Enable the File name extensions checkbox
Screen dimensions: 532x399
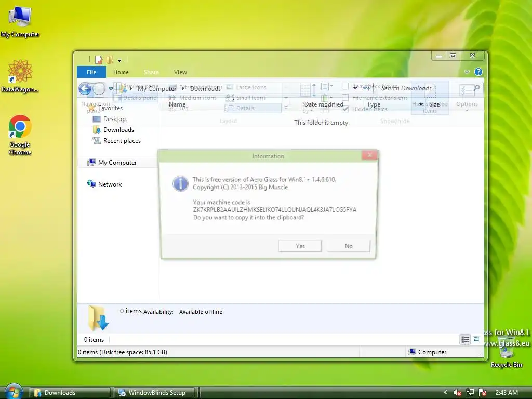pos(345,97)
